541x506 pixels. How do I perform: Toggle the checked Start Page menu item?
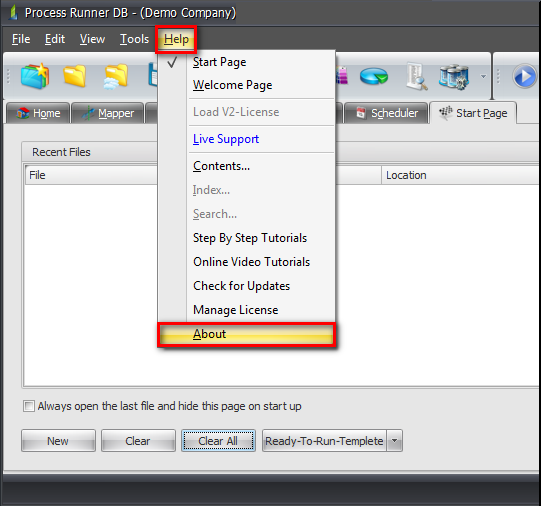246,62
